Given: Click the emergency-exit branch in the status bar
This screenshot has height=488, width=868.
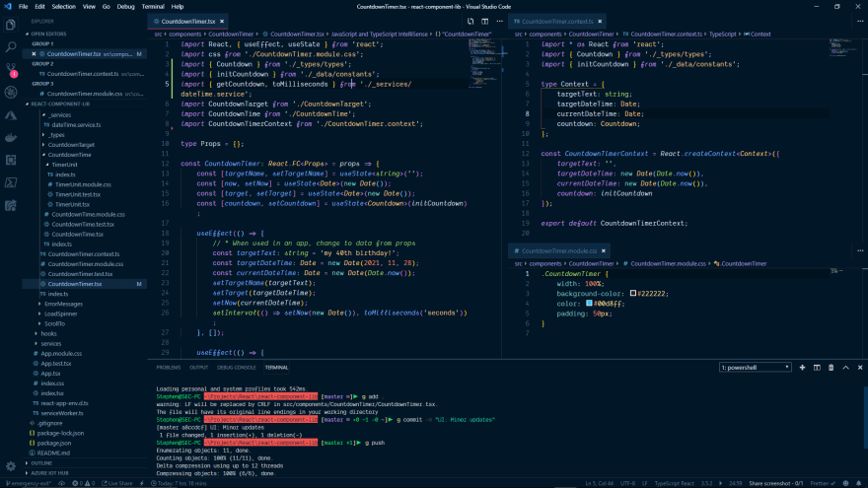Looking at the screenshot, I should click(28, 484).
